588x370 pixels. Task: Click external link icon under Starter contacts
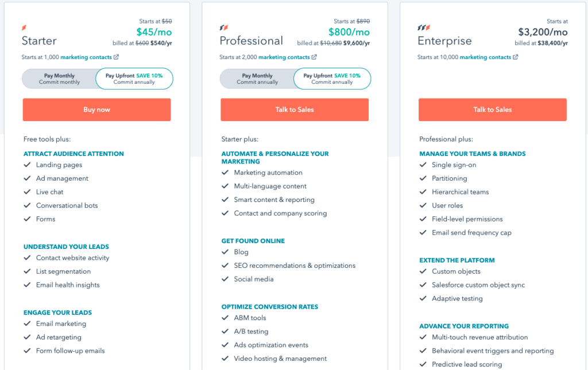click(117, 57)
